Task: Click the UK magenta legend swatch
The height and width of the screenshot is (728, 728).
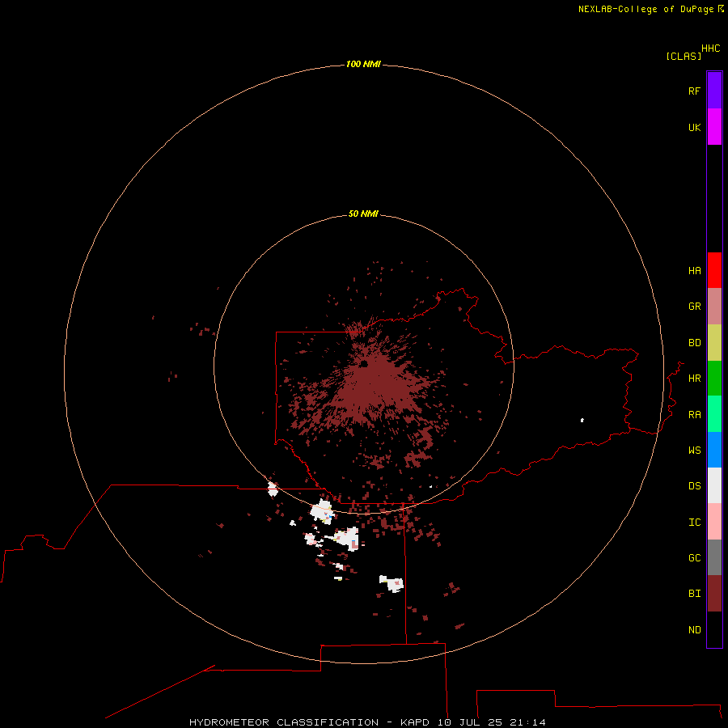Action: [x=714, y=127]
